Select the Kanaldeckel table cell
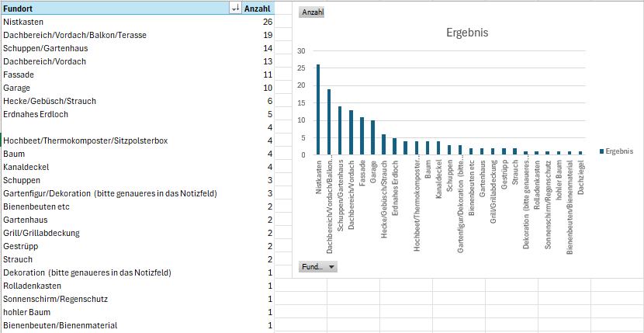The image size is (644, 333). click(122, 167)
